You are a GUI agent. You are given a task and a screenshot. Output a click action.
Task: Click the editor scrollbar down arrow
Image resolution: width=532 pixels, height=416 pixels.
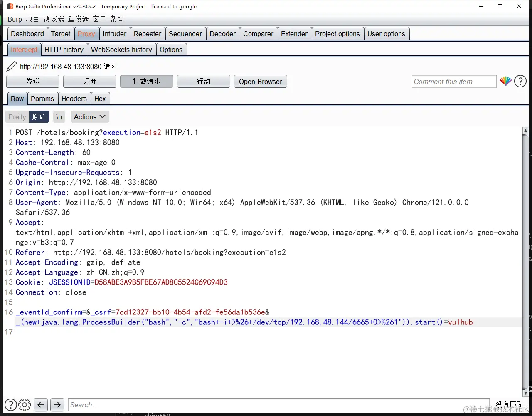point(525,393)
